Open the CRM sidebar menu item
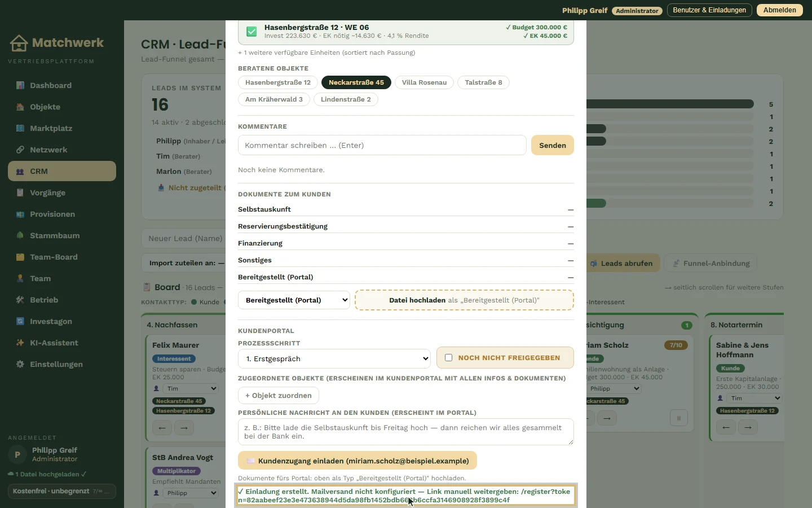 [x=62, y=171]
